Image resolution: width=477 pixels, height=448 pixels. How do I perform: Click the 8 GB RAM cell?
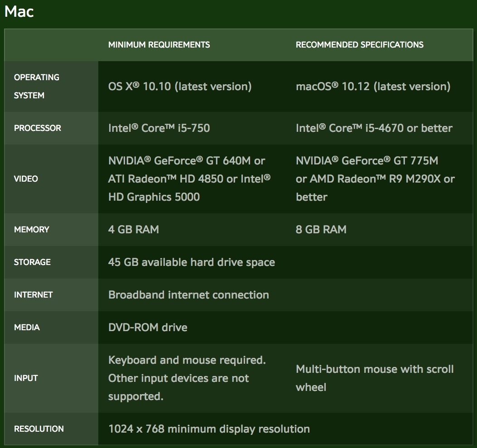click(321, 230)
